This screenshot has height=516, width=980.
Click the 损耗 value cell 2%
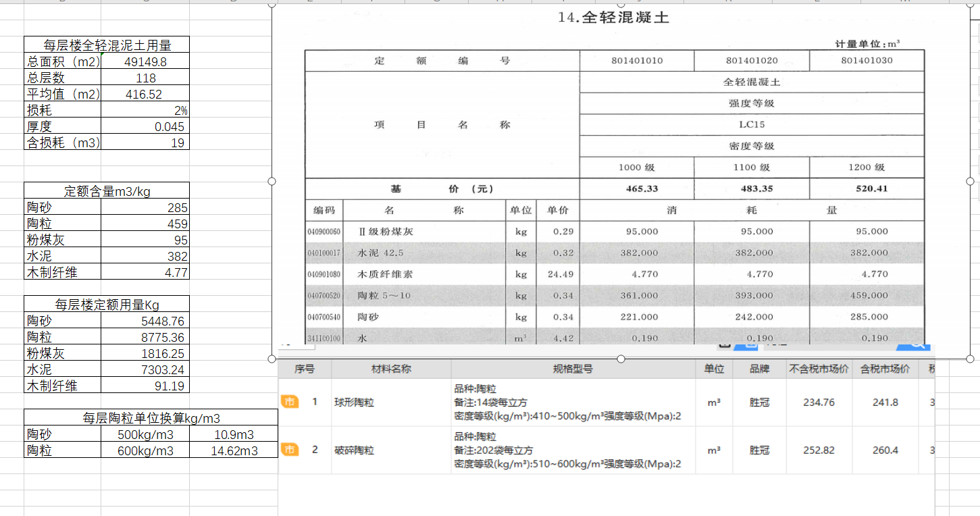point(145,110)
